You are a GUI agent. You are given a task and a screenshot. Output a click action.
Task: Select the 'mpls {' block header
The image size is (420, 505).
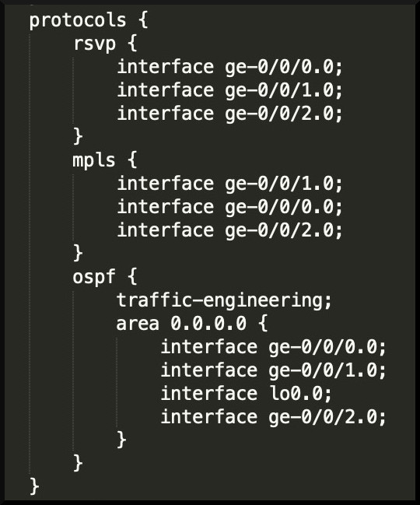click(x=105, y=161)
